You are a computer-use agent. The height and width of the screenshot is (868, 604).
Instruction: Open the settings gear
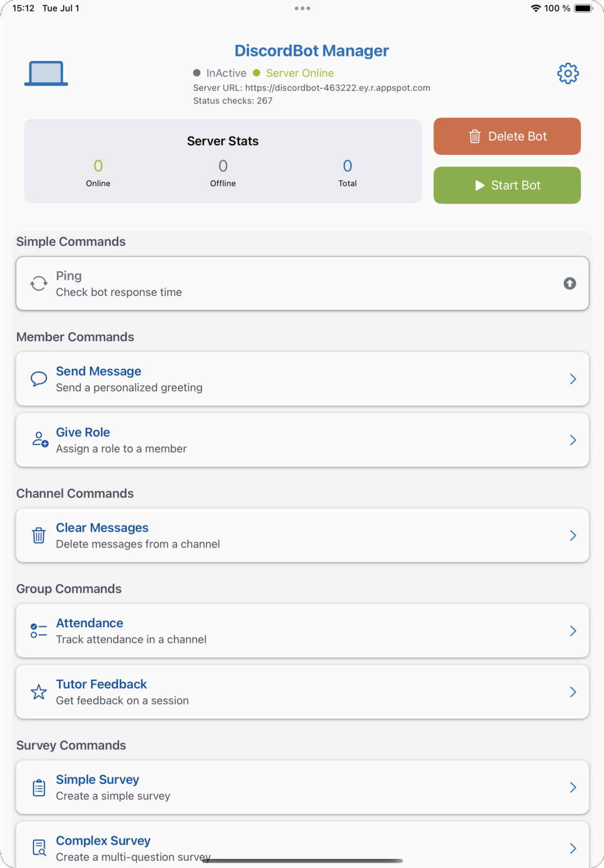(x=567, y=73)
